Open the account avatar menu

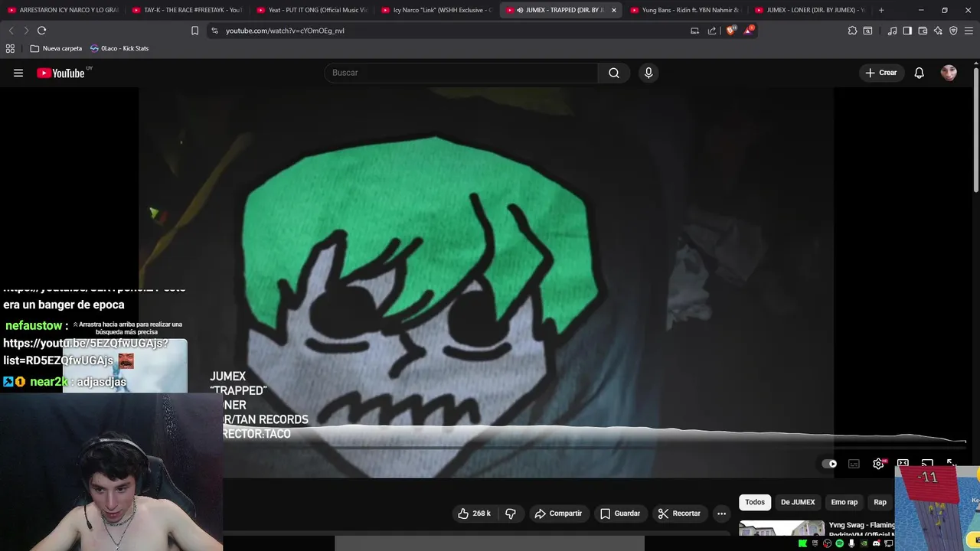click(949, 73)
